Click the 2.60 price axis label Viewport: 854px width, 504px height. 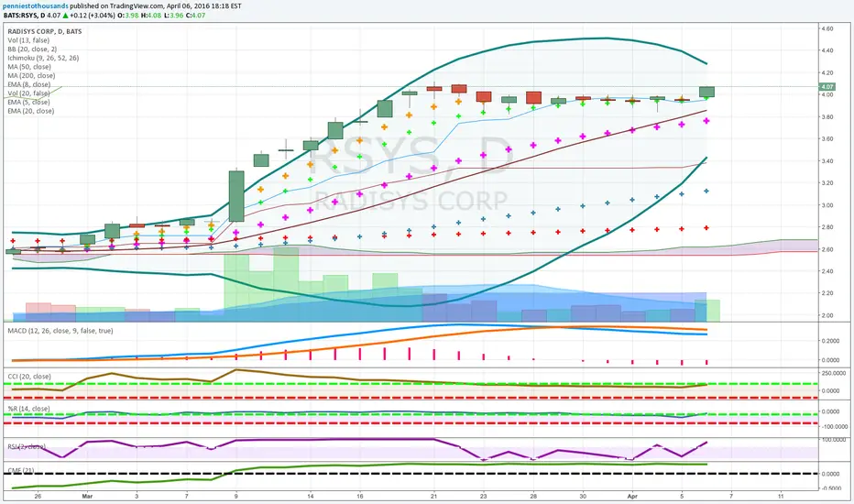tap(827, 249)
